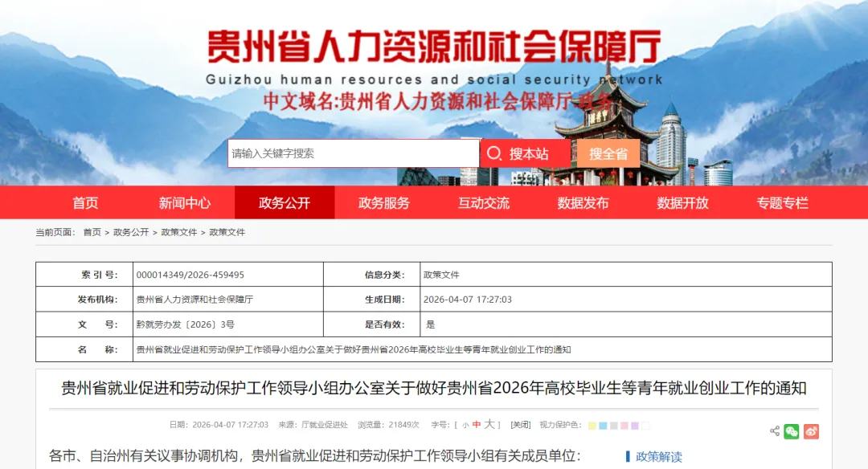Focus the keyword search input field

(354, 153)
